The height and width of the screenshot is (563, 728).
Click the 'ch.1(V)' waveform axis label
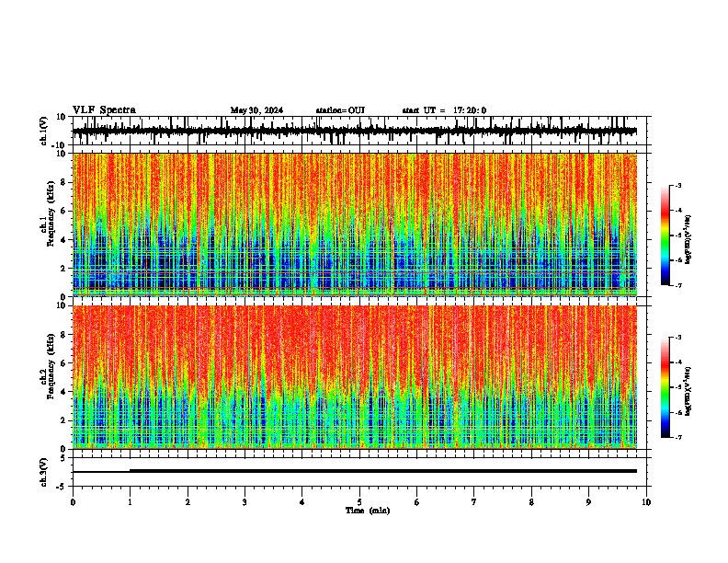click(44, 131)
